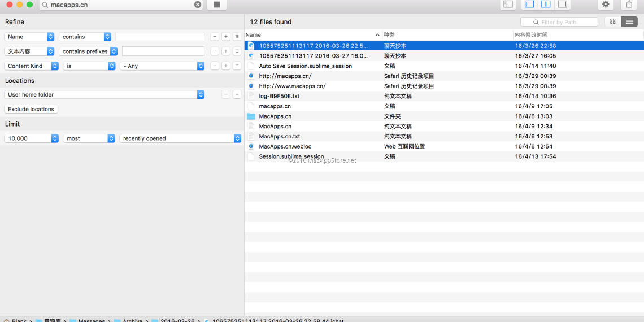Remove the Name criterion with minus button
This screenshot has height=322, width=644.
[215, 37]
